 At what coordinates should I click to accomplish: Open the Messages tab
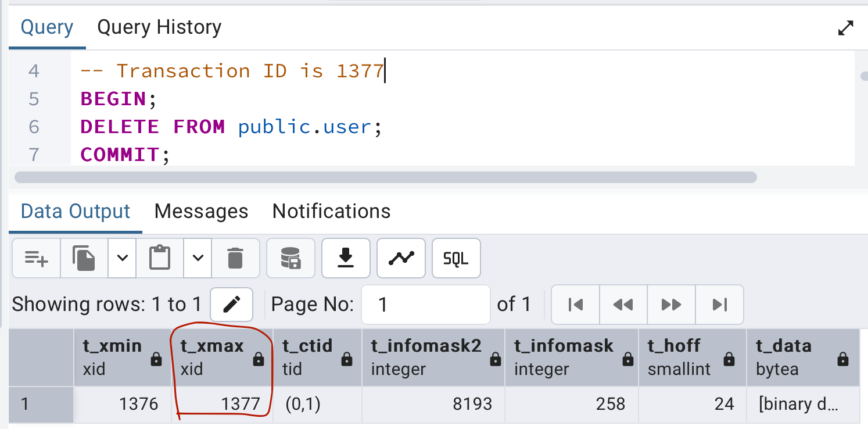[x=201, y=211]
